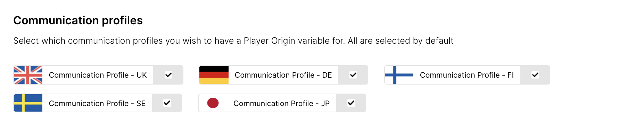Deselect the Communication Profile - FI checkbox
The width and height of the screenshot is (644, 131).
pyautogui.click(x=535, y=75)
